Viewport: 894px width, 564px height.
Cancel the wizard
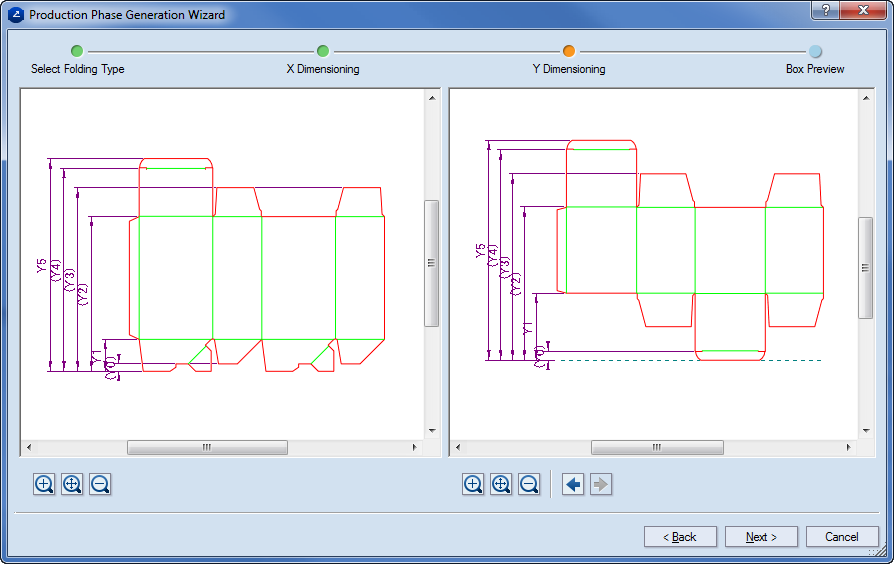(842, 537)
